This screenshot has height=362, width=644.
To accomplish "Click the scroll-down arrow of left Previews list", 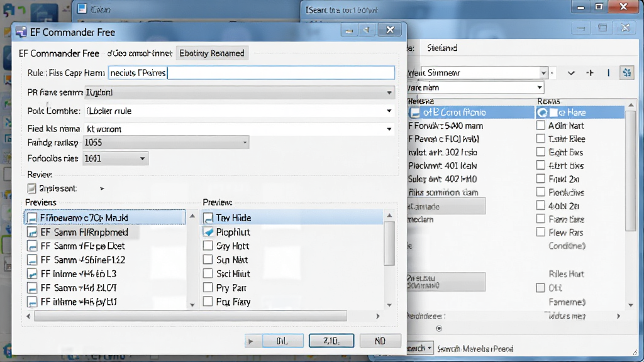I will pos(192,305).
